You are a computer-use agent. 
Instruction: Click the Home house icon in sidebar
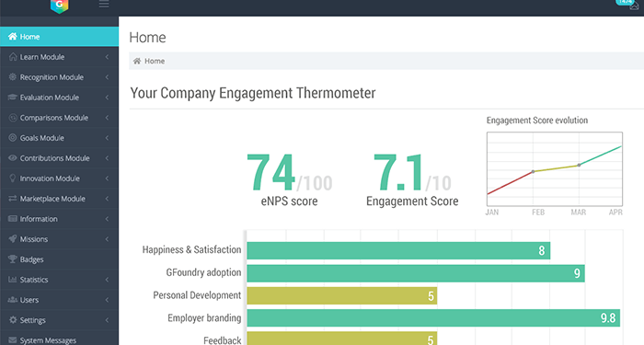pos(13,37)
